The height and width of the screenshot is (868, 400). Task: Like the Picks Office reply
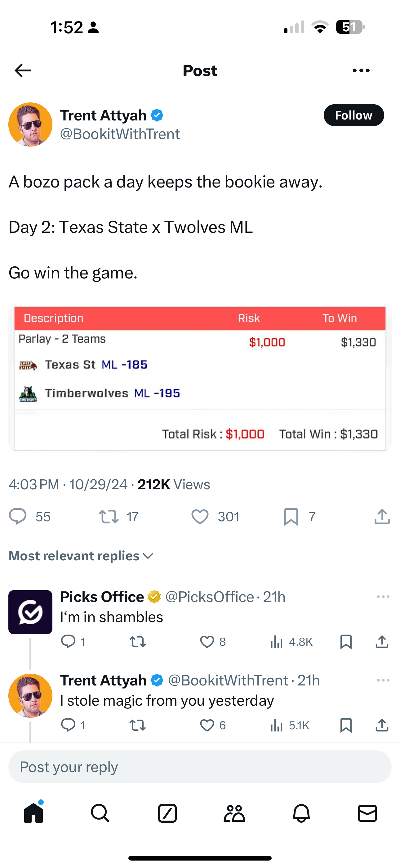pyautogui.click(x=207, y=642)
